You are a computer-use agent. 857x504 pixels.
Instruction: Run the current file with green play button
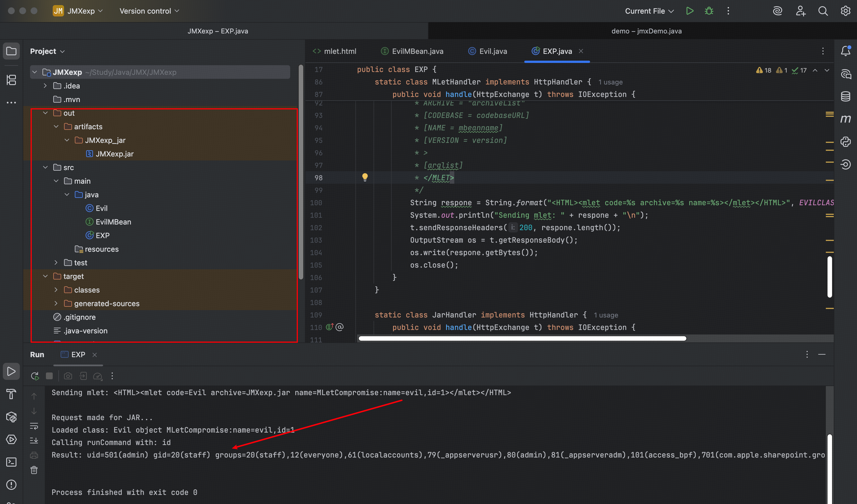pyautogui.click(x=689, y=11)
